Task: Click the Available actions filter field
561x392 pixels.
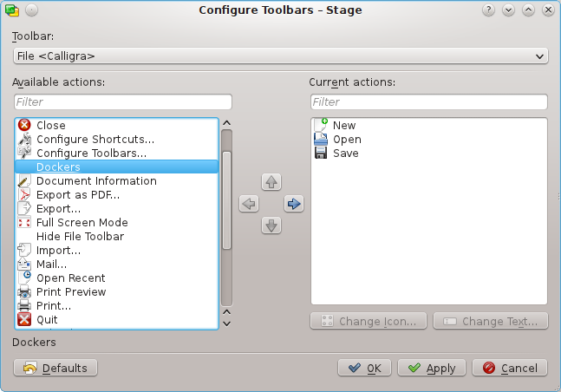Action: pyautogui.click(x=123, y=102)
